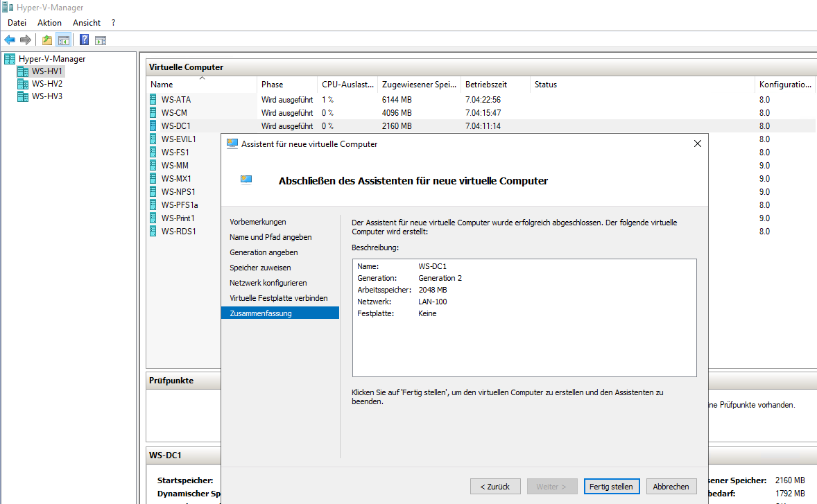This screenshot has width=817, height=504.
Task: Toggle the console tree show/hide icon
Action: click(x=64, y=40)
